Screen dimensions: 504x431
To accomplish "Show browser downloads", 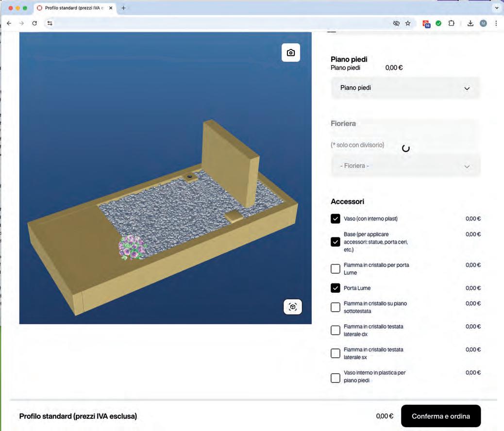I will pos(470,23).
